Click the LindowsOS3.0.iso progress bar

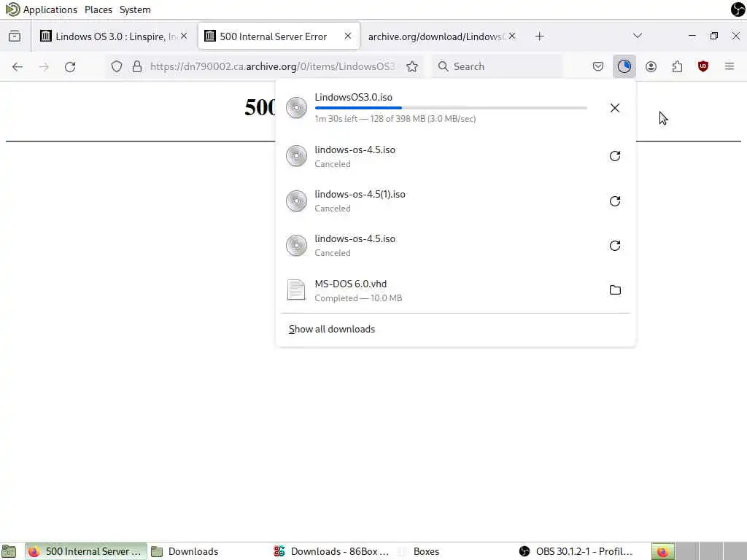pos(451,108)
